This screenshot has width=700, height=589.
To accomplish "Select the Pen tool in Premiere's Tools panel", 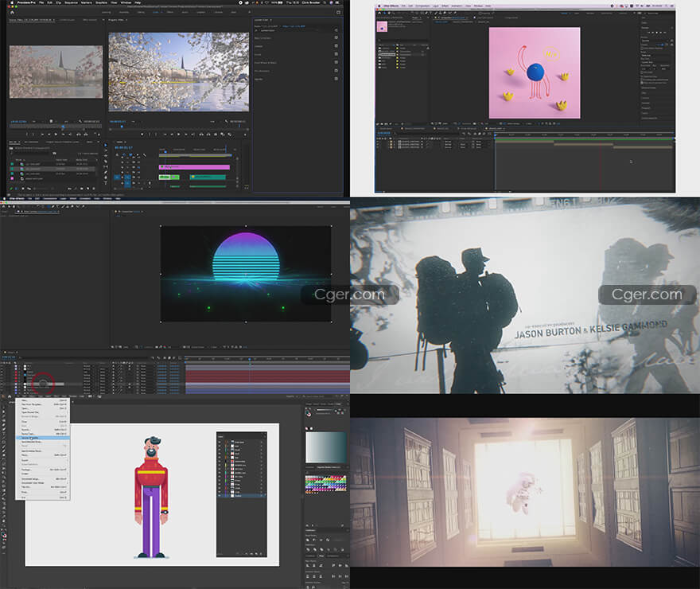I will pos(106,173).
